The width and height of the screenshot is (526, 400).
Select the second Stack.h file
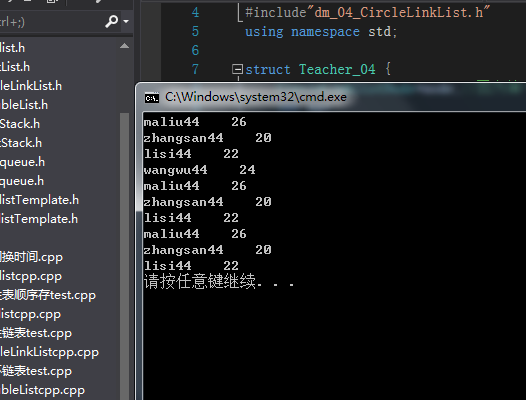click(21, 143)
